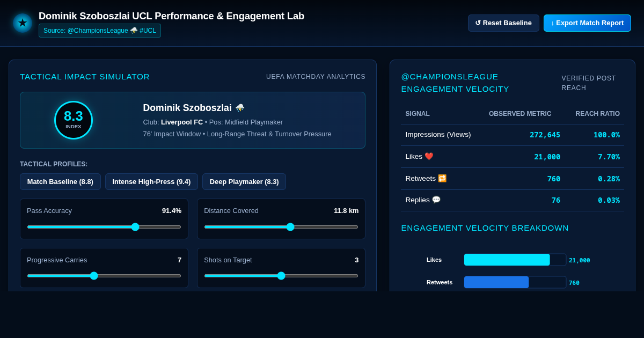
Task: Click the 76 replies table value
Action: pos(556,200)
